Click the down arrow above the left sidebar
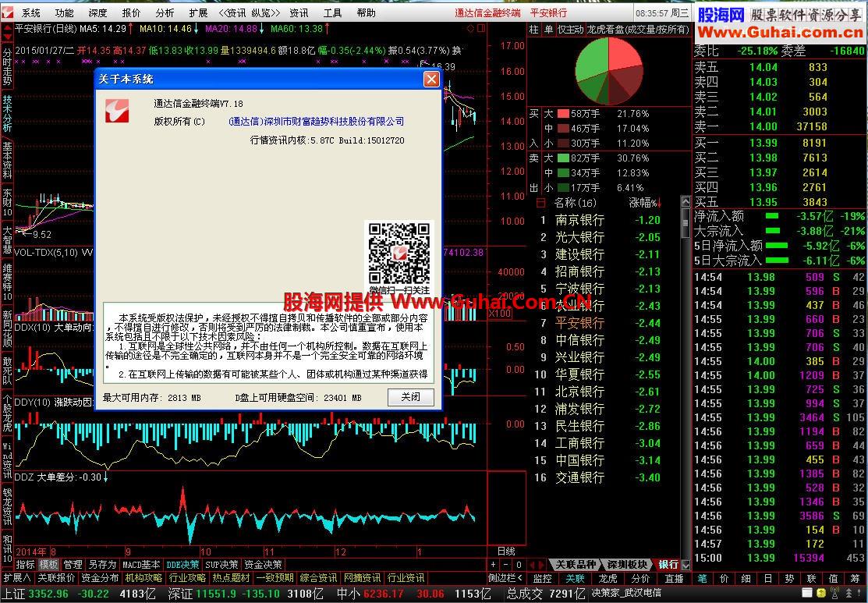This screenshot has height=603, width=868. 7,37
